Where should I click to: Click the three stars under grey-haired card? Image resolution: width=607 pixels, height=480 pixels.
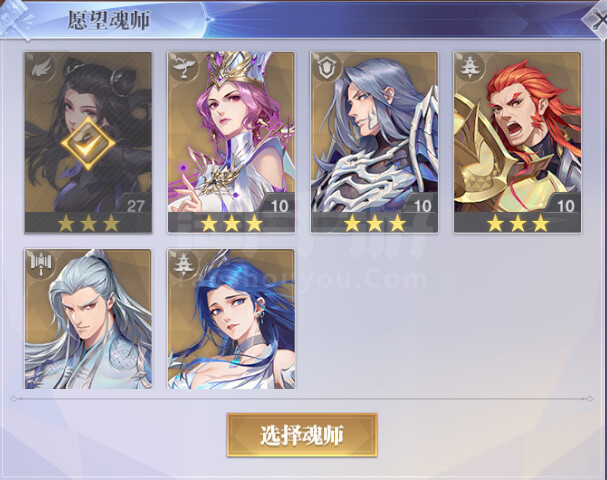(375, 223)
